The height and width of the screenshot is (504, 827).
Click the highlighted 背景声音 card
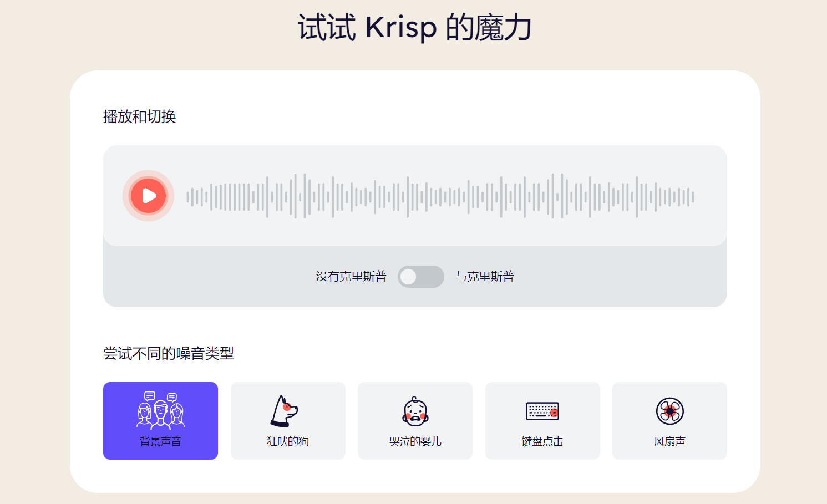pyautogui.click(x=160, y=420)
